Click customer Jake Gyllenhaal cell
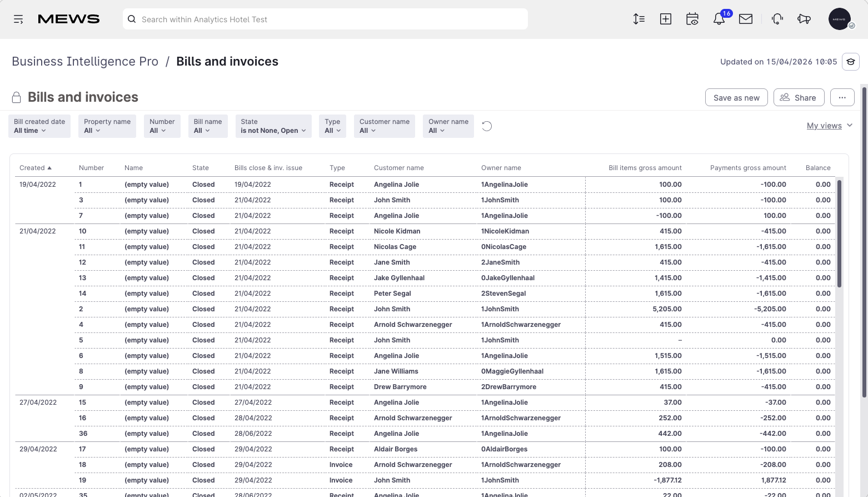The height and width of the screenshot is (497, 868). [399, 278]
